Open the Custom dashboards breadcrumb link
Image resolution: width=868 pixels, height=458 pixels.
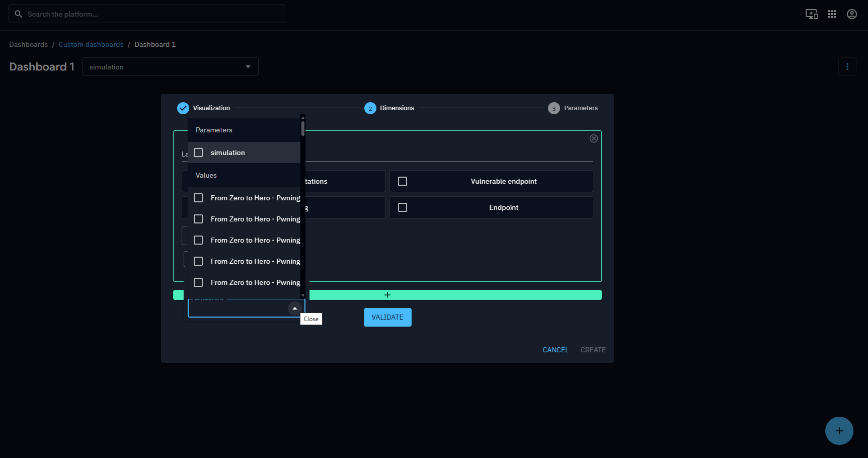(x=91, y=44)
